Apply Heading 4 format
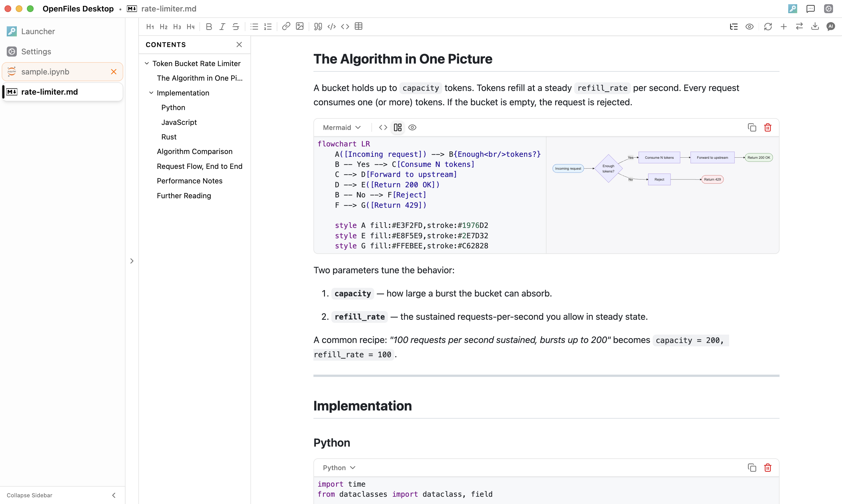 (190, 27)
